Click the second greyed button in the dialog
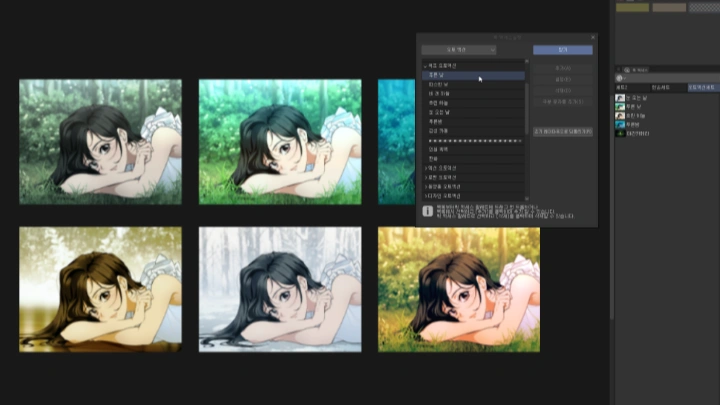 click(x=562, y=79)
